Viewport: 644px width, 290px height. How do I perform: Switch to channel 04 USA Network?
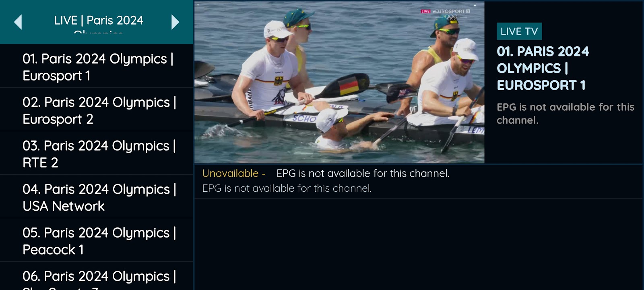point(97,197)
